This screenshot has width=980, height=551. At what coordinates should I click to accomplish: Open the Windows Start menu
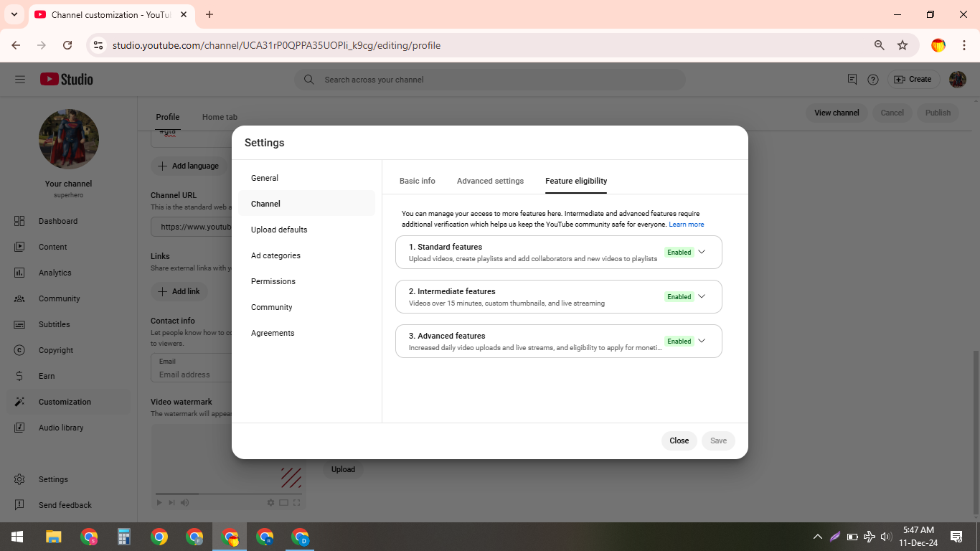pyautogui.click(x=17, y=537)
